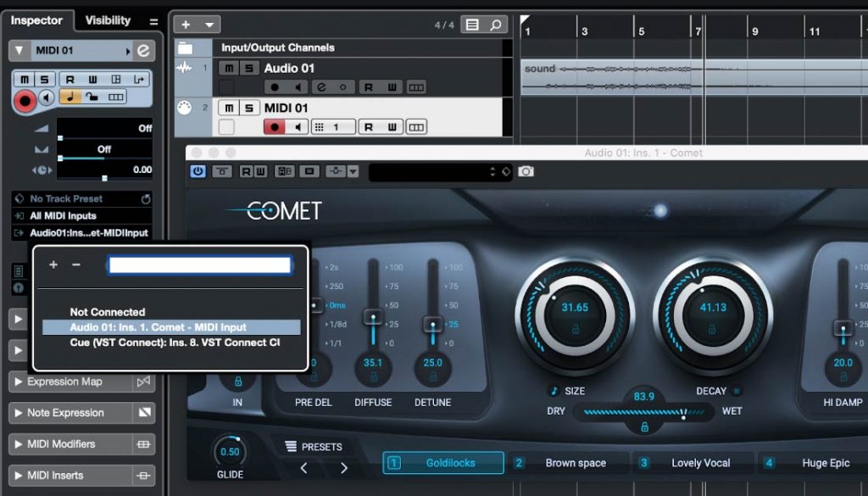868x496 pixels.
Task: Click the camera snapshot icon in plugin toolbar
Action: tap(526, 171)
